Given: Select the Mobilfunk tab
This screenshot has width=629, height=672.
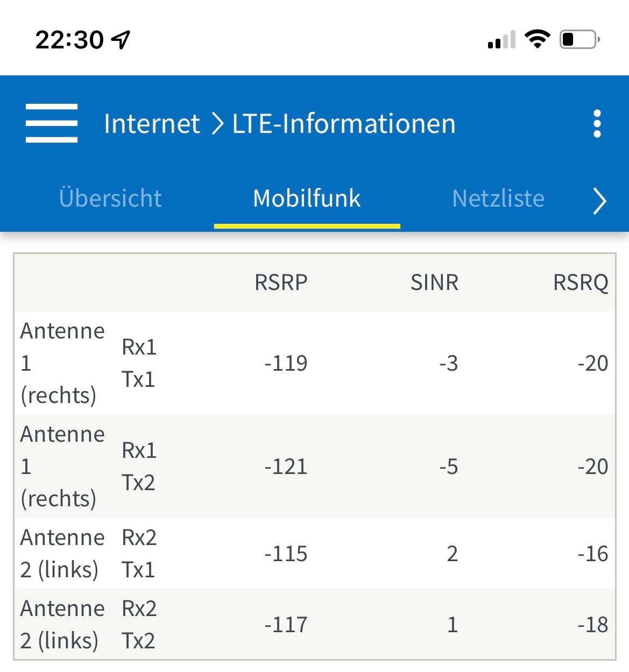Looking at the screenshot, I should 307,199.
